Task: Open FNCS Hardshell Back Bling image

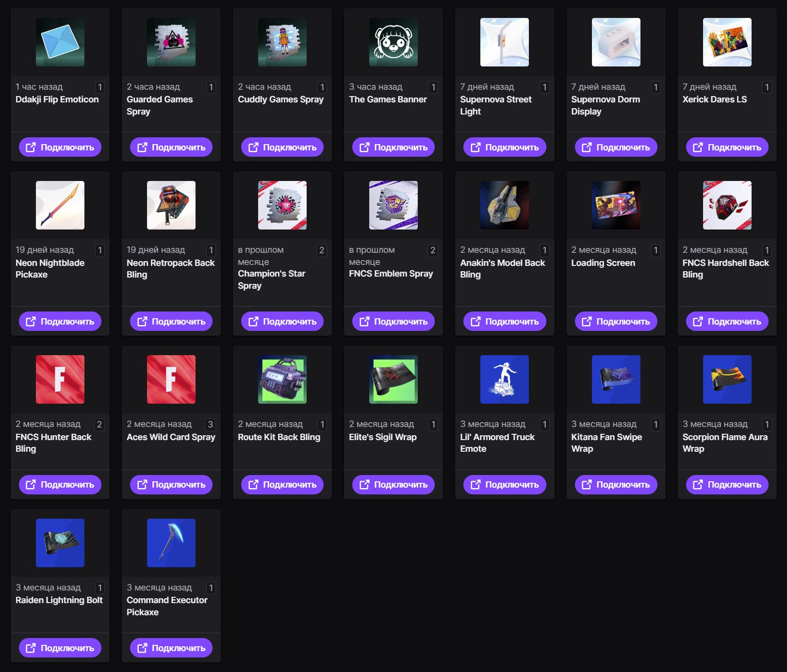Action: 727,205
